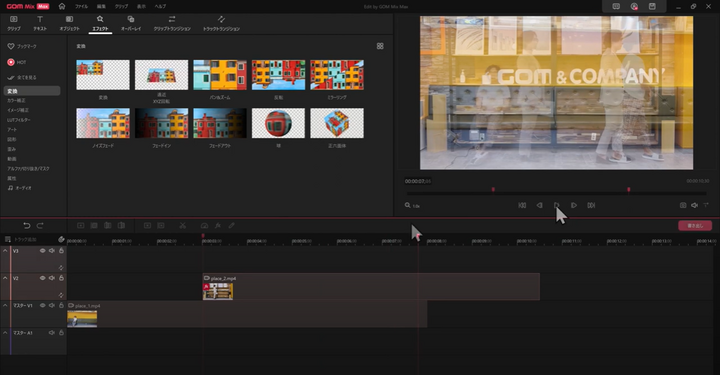The width and height of the screenshot is (720, 375).
Task: Mute the マスターA1 audio track
Action: pyautogui.click(x=52, y=333)
